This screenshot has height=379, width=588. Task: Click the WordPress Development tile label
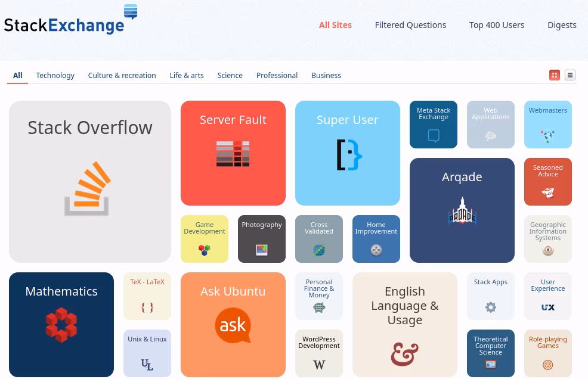319,342
